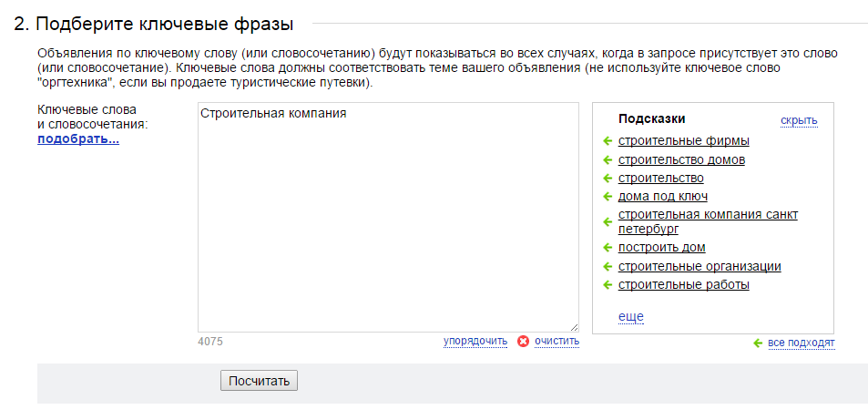
Task: Click the red clear icon near очистить
Action: pyautogui.click(x=523, y=342)
